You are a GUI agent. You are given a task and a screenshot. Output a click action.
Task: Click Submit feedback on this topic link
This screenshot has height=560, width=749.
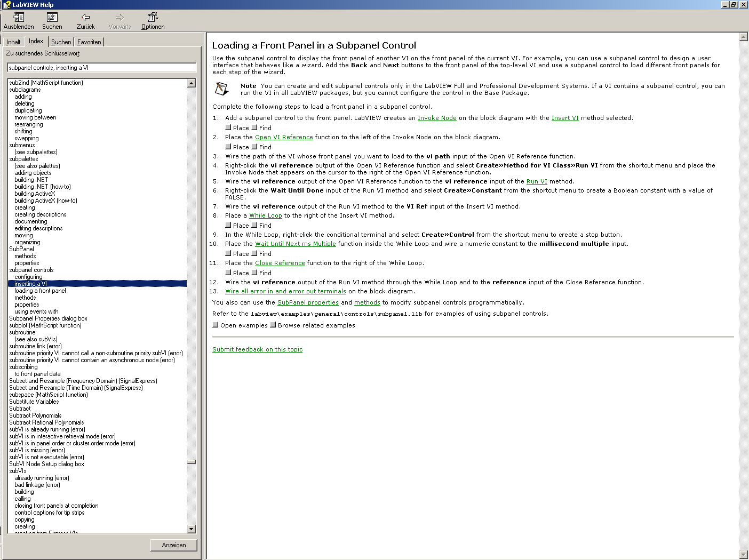(257, 350)
